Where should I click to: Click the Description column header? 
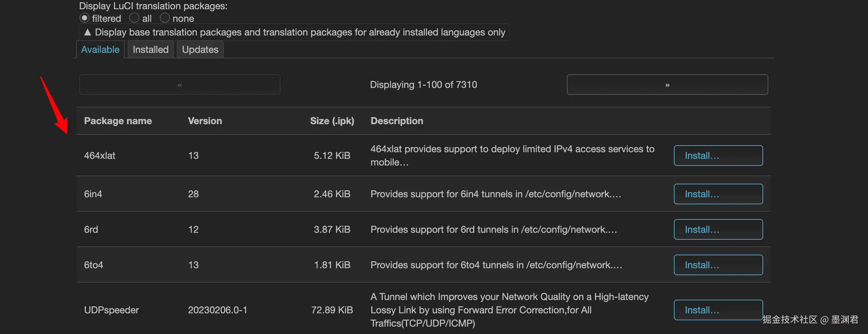(x=397, y=121)
